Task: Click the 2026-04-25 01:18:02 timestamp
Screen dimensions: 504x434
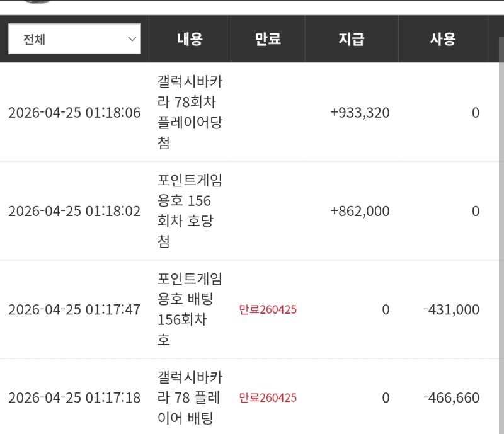Action: pyautogui.click(x=74, y=211)
